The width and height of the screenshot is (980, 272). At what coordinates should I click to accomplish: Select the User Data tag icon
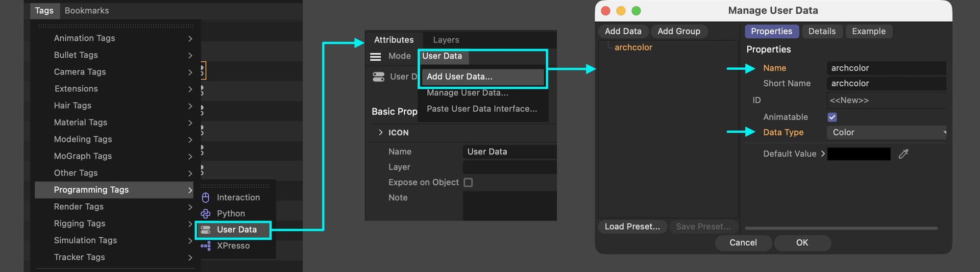pyautogui.click(x=206, y=230)
